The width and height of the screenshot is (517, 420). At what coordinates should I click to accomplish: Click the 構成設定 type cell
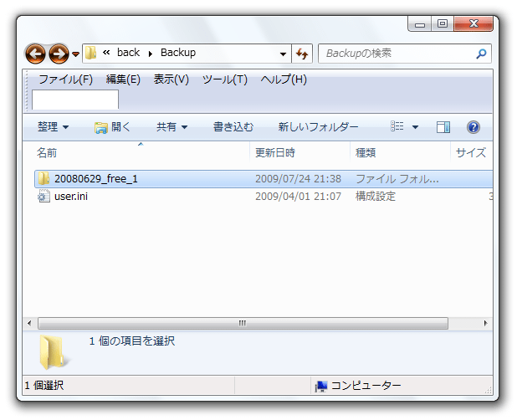376,197
